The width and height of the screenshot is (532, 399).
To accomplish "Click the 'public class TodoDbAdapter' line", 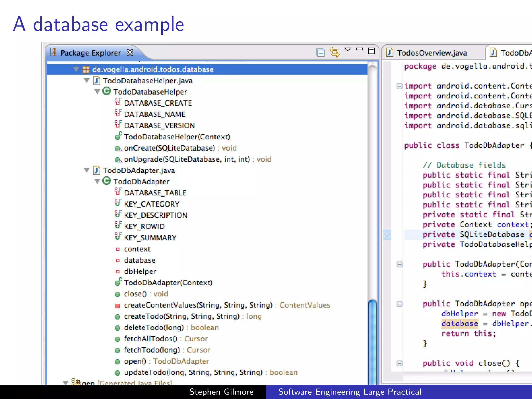I will coord(468,145).
